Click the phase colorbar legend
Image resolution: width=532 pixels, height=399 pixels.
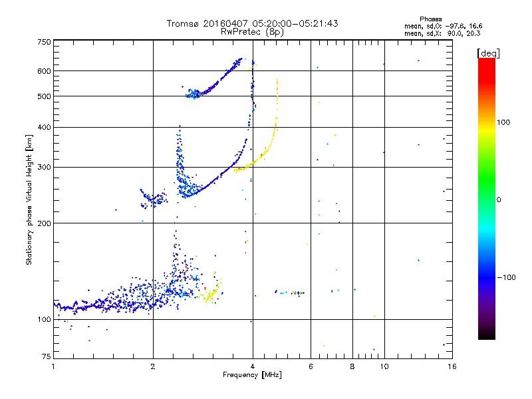(487, 198)
